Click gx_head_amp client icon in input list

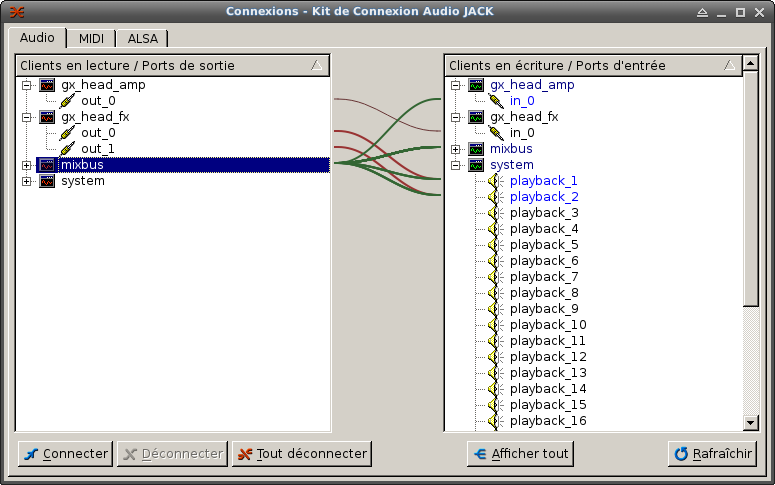pyautogui.click(x=476, y=85)
